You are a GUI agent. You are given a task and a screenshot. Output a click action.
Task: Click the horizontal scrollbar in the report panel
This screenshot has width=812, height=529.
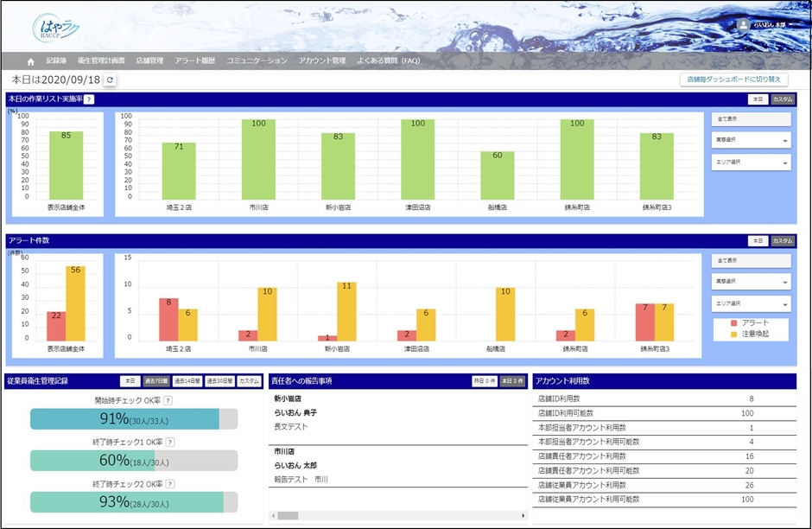288,516
